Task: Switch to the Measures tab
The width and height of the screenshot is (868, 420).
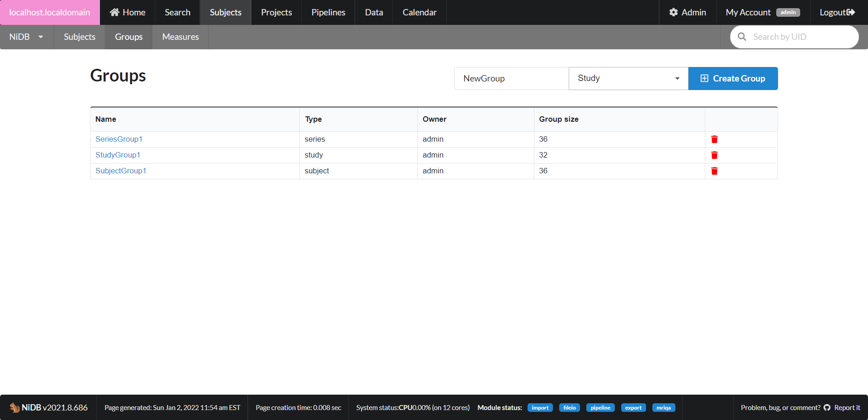Action: tap(180, 37)
